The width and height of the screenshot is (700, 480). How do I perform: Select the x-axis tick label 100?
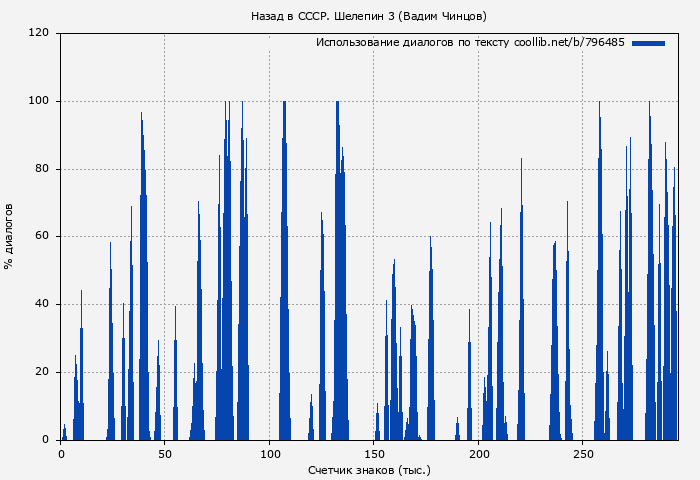pyautogui.click(x=270, y=454)
